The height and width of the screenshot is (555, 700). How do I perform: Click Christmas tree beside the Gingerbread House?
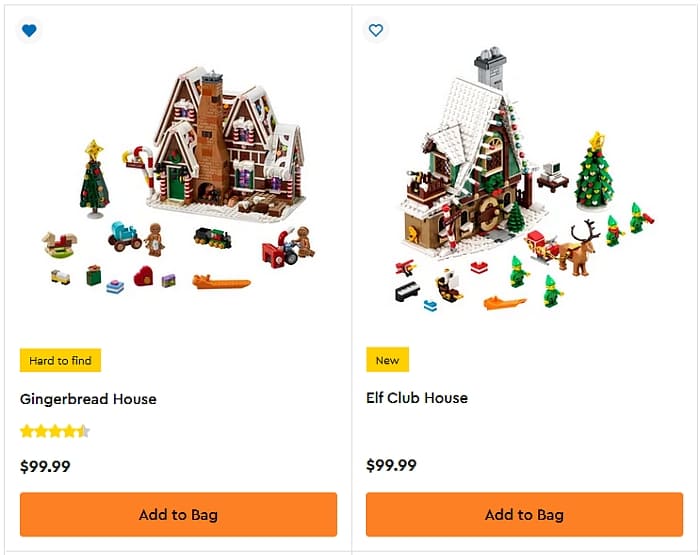pyautogui.click(x=95, y=180)
